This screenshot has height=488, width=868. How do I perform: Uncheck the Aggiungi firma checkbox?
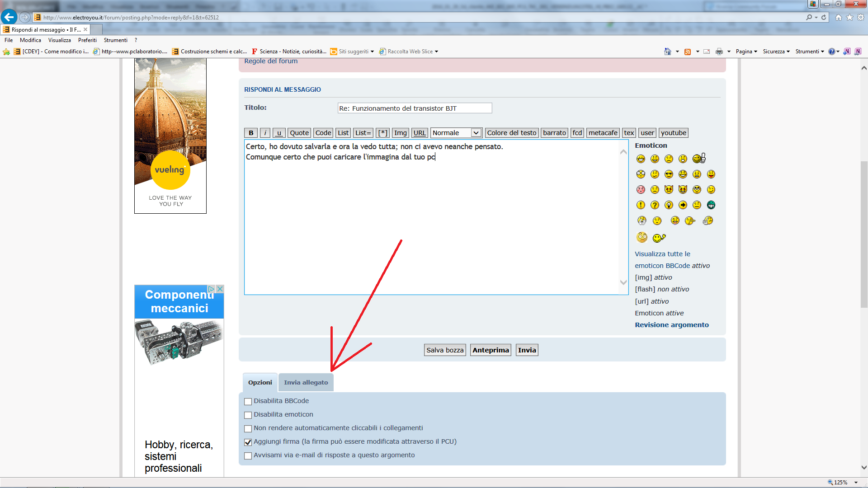(248, 442)
